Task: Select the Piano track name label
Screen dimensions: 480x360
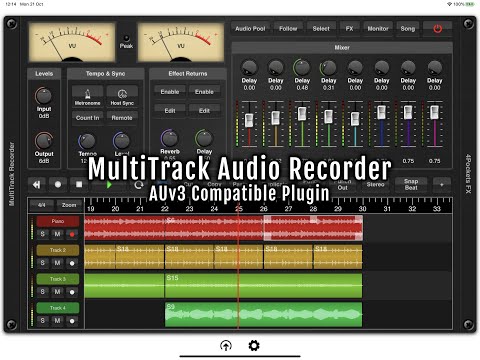Action: [x=58, y=221]
